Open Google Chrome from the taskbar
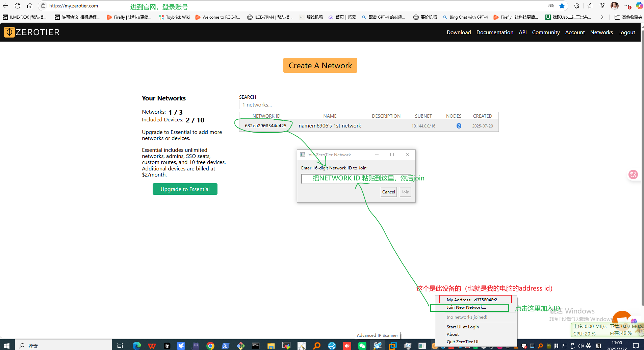The width and height of the screenshot is (644, 350). click(x=210, y=346)
